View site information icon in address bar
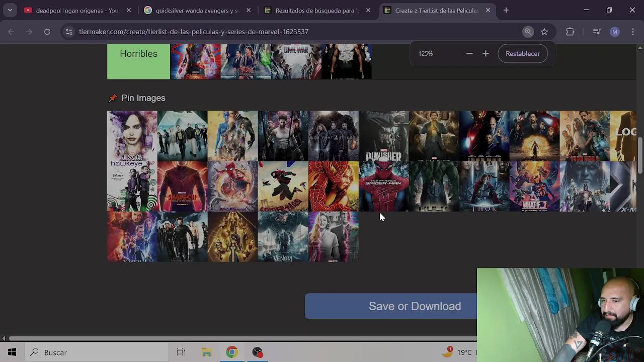 (x=68, y=32)
